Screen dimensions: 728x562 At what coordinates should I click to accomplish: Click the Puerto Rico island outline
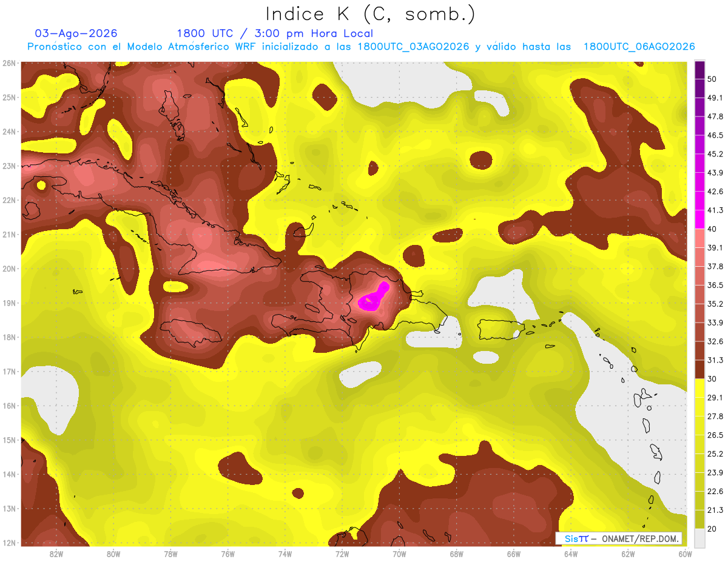[501, 329]
